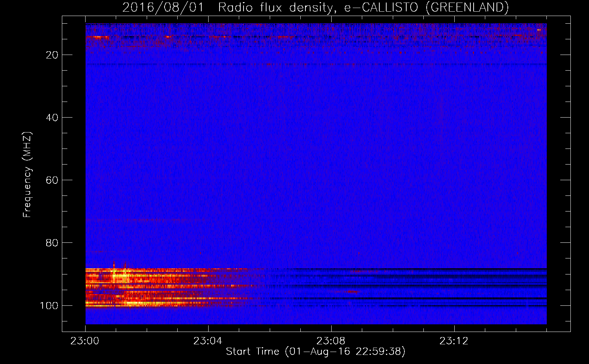
Task: Click the '23:12' time tick label
Action: point(454,341)
